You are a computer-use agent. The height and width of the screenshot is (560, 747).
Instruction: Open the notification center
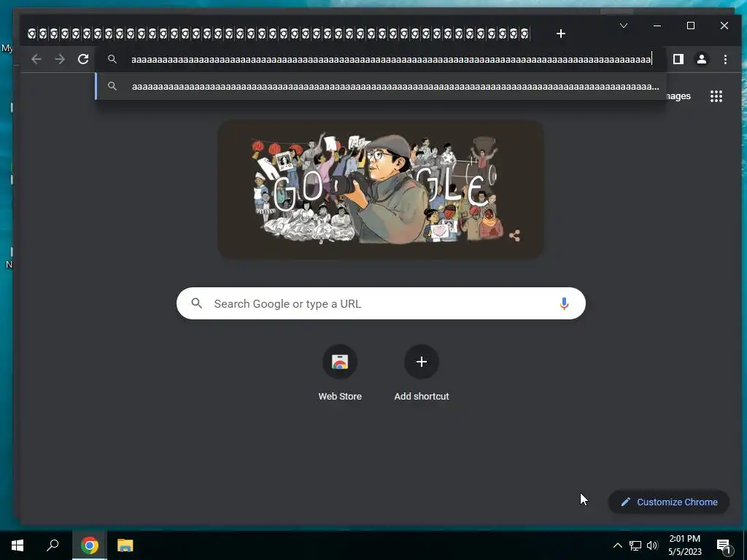[x=724, y=545]
